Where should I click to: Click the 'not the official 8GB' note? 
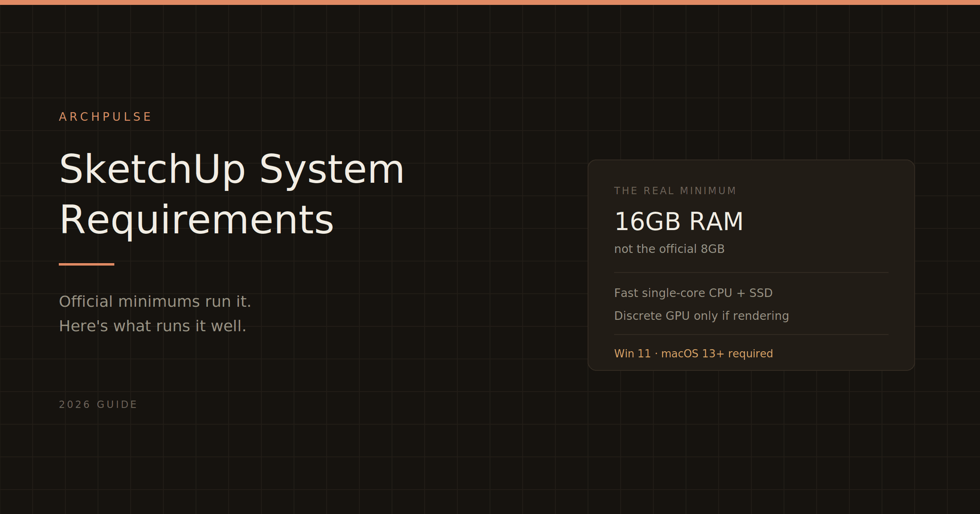click(x=669, y=249)
